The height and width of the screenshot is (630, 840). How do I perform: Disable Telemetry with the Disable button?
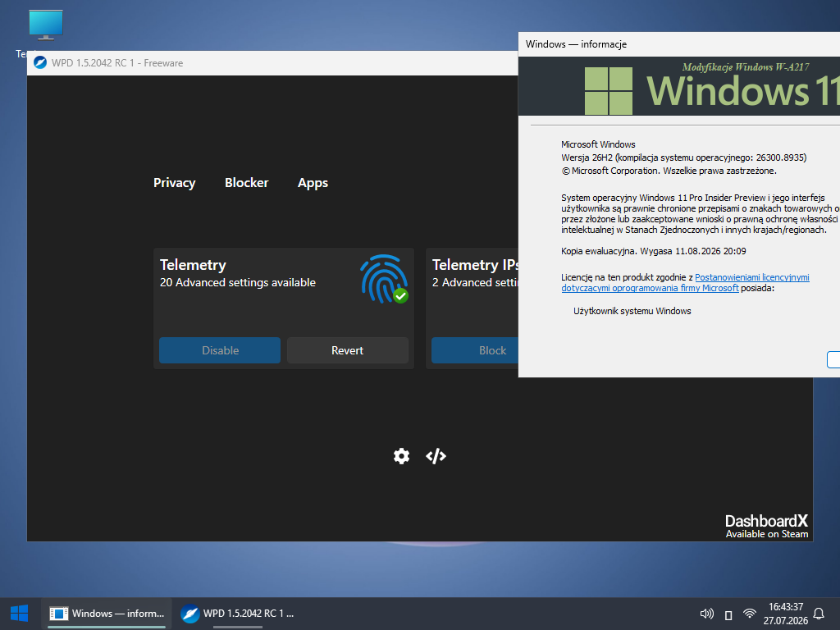click(220, 350)
